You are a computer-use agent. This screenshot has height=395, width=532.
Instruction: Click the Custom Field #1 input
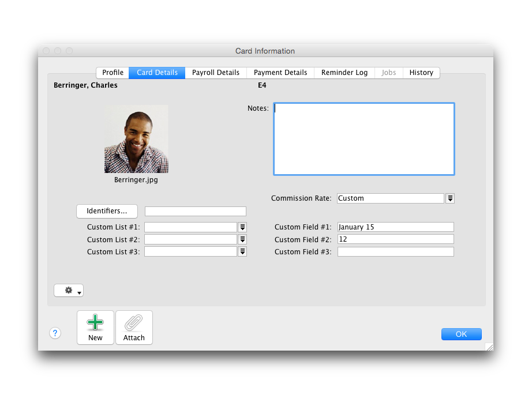point(395,227)
